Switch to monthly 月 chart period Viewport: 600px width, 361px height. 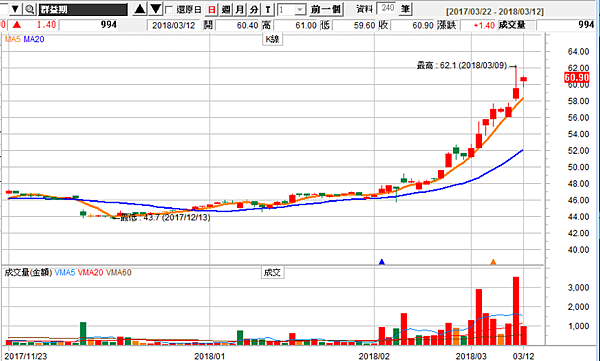[x=240, y=9]
